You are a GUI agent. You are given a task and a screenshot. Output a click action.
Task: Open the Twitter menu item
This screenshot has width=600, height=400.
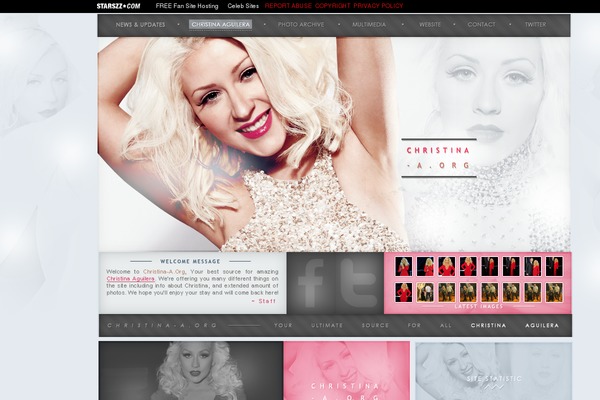[x=535, y=24]
